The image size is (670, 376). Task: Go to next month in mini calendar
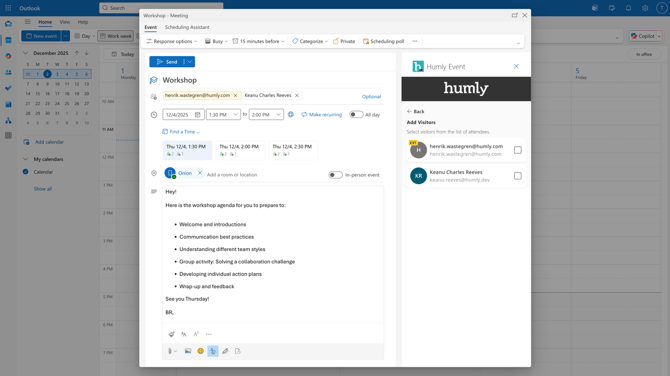pyautogui.click(x=87, y=53)
